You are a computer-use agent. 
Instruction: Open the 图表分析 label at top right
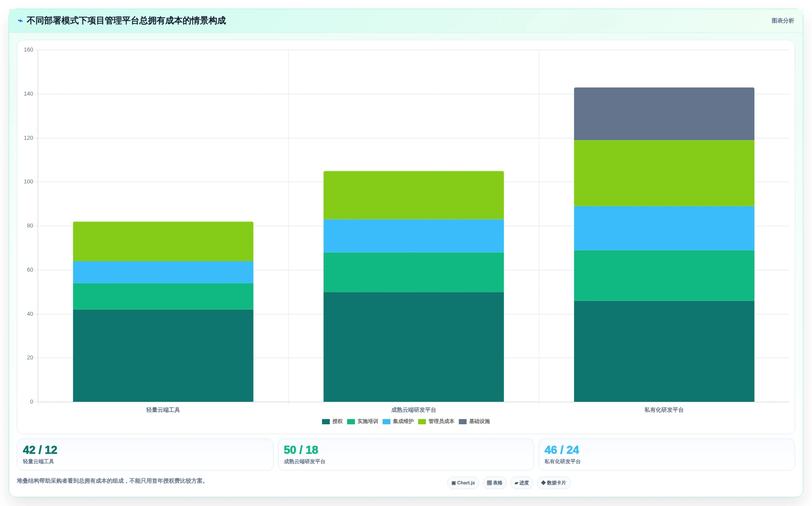point(783,21)
